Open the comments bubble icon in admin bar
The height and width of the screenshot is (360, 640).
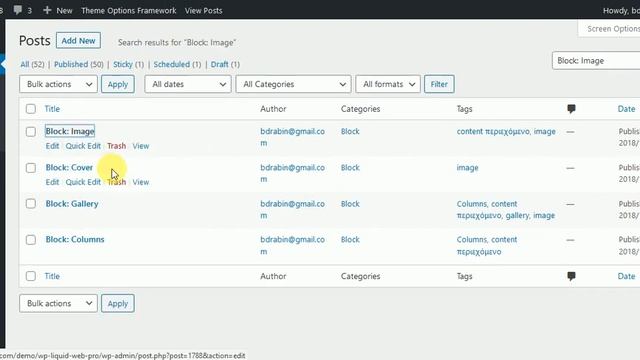point(18,10)
